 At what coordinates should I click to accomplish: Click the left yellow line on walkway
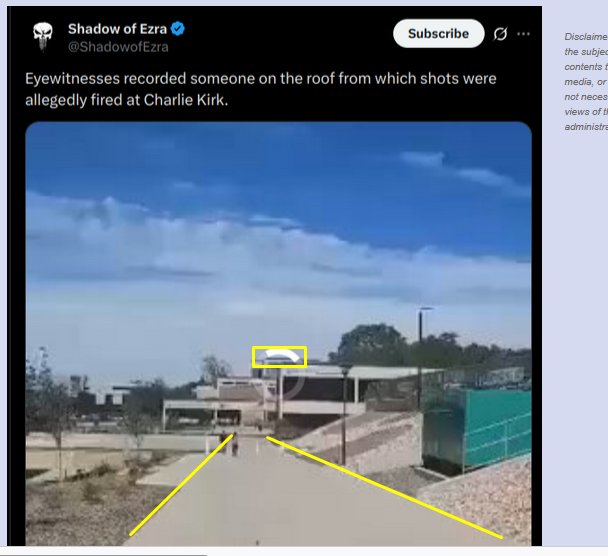tap(181, 485)
